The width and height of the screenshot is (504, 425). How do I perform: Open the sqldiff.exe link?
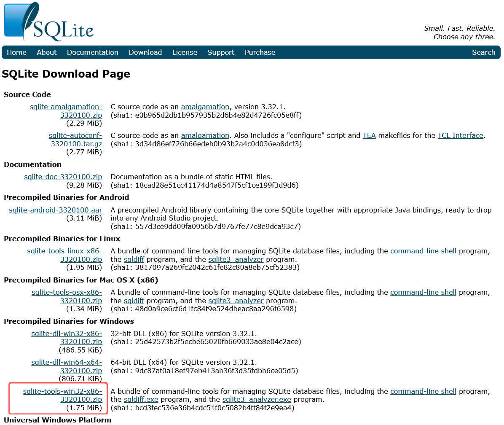point(141,400)
